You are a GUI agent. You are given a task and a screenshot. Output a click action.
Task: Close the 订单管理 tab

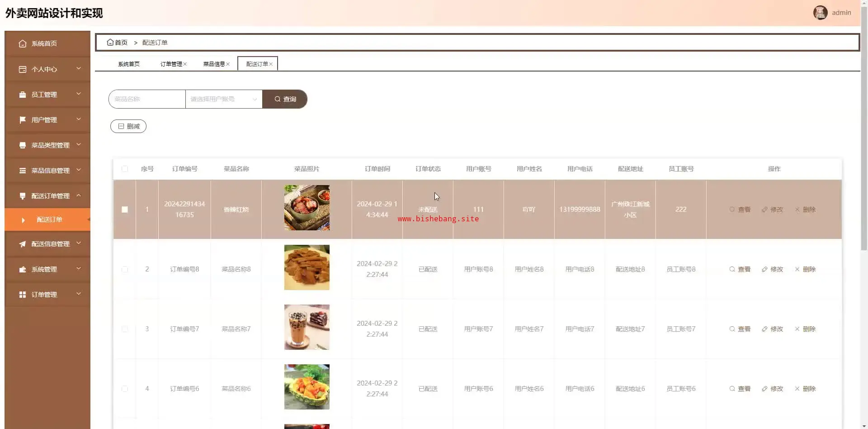coord(185,64)
